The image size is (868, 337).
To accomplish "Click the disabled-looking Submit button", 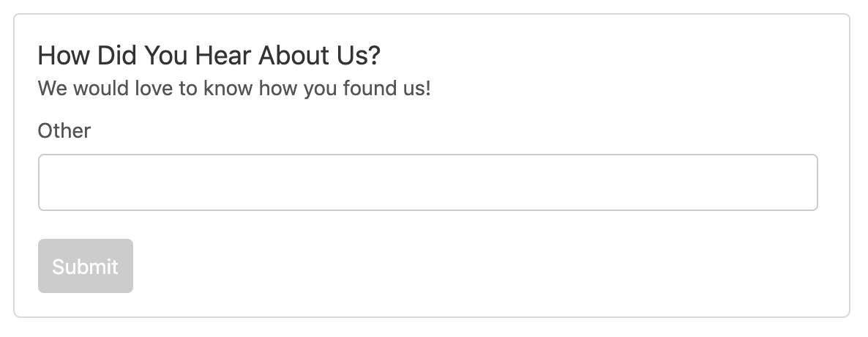I will click(85, 266).
